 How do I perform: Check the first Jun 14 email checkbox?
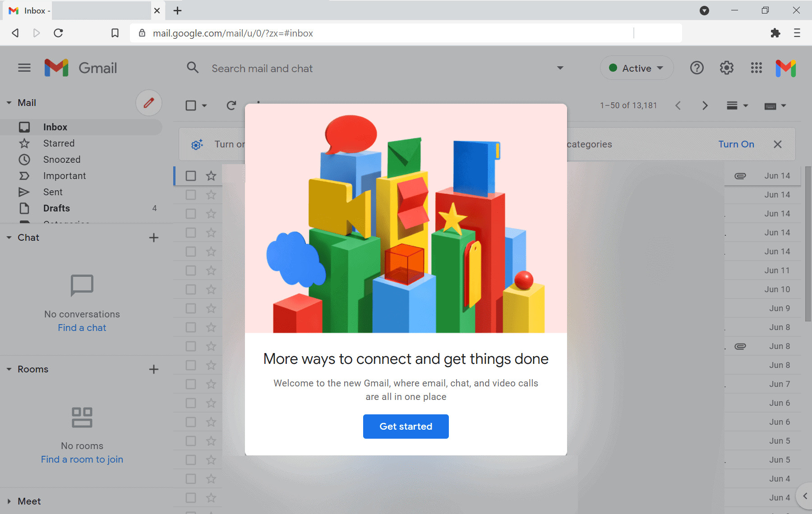click(x=191, y=176)
